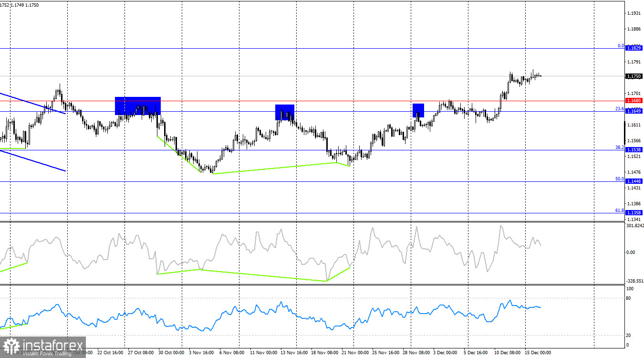
Task: Click the 1.1448 price label
Action: click(634, 181)
